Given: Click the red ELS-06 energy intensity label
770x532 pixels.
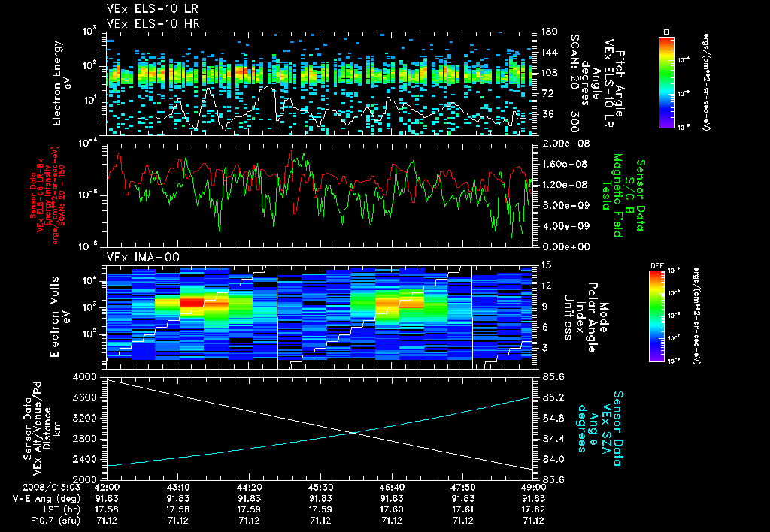Looking at the screenshot, I should tap(47, 195).
